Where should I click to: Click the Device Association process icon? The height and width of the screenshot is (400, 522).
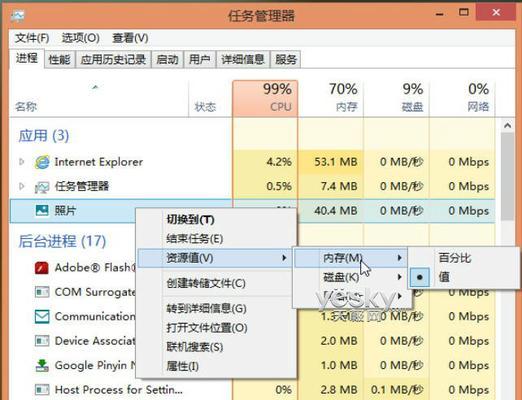click(42, 341)
